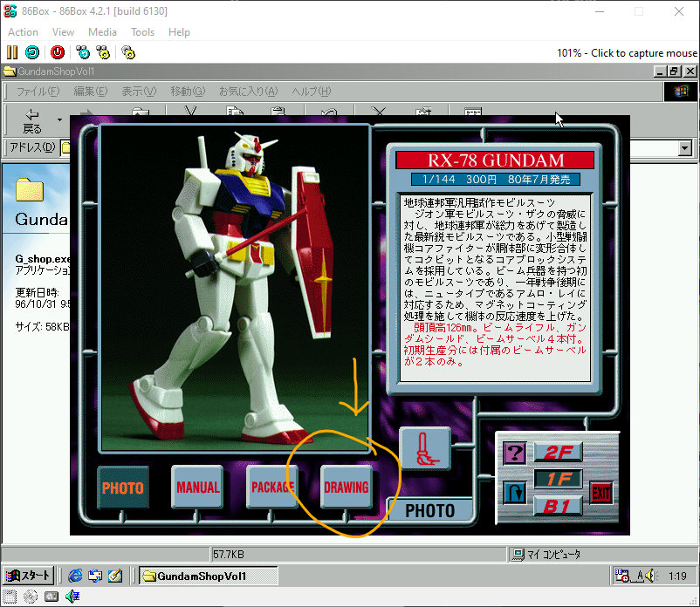
Task: Open the スタート start menu
Action: click(29, 576)
